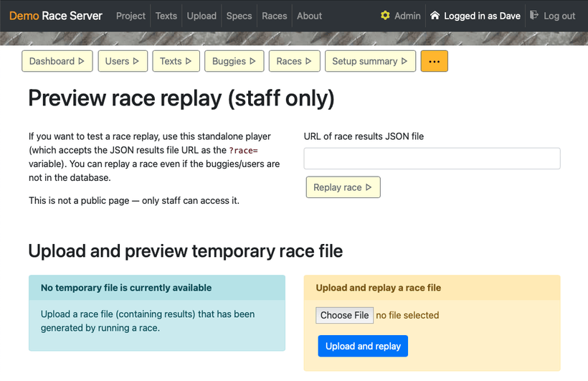Open the Project menu item
Image resolution: width=588 pixels, height=381 pixels.
point(131,16)
